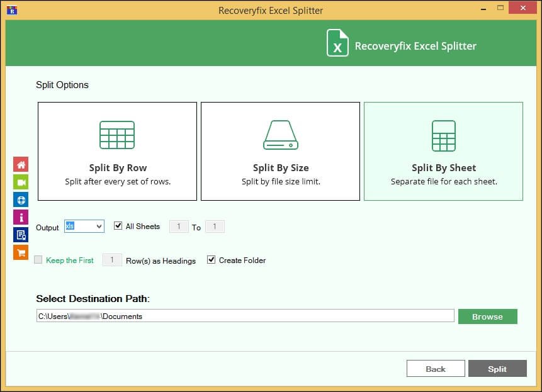Screen dimensions: 542x392
Task: Open the green video camera sidebar icon
Action: click(21, 182)
